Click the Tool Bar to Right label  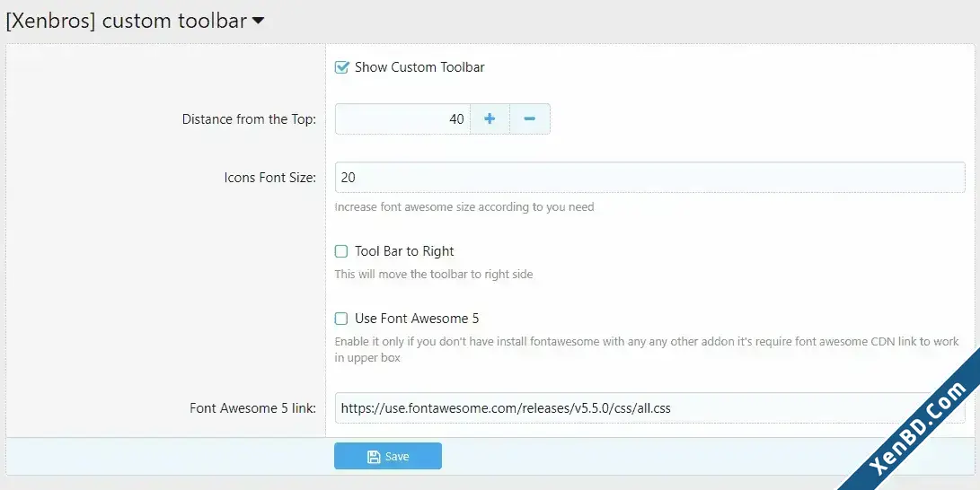pyautogui.click(x=404, y=251)
